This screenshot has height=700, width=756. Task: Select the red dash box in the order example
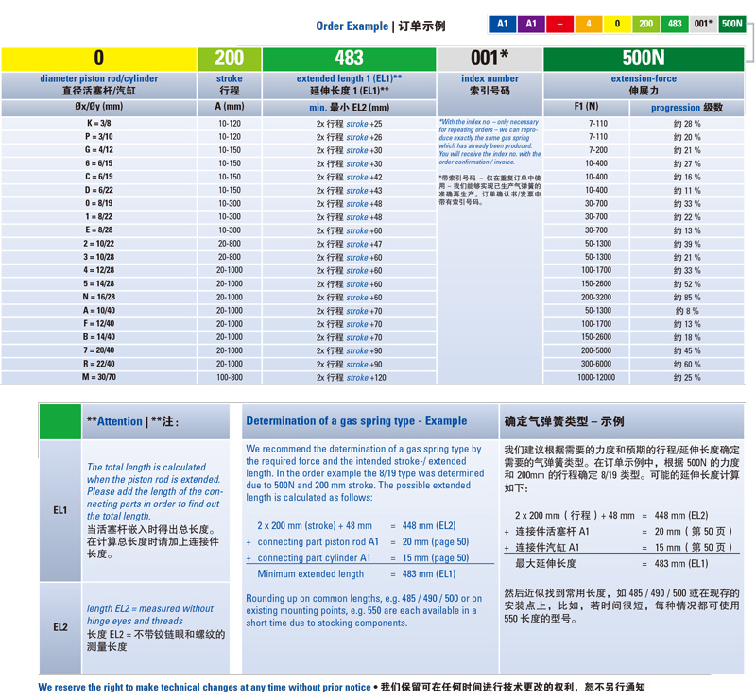point(559,24)
